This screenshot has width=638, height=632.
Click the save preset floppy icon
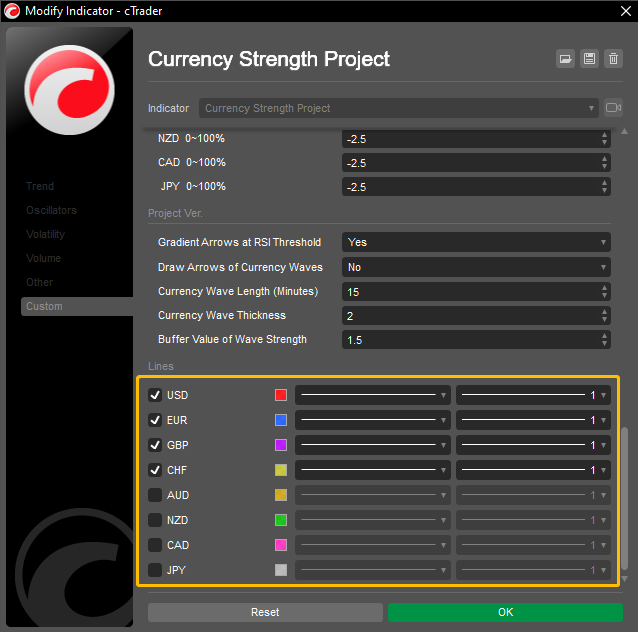tap(589, 59)
